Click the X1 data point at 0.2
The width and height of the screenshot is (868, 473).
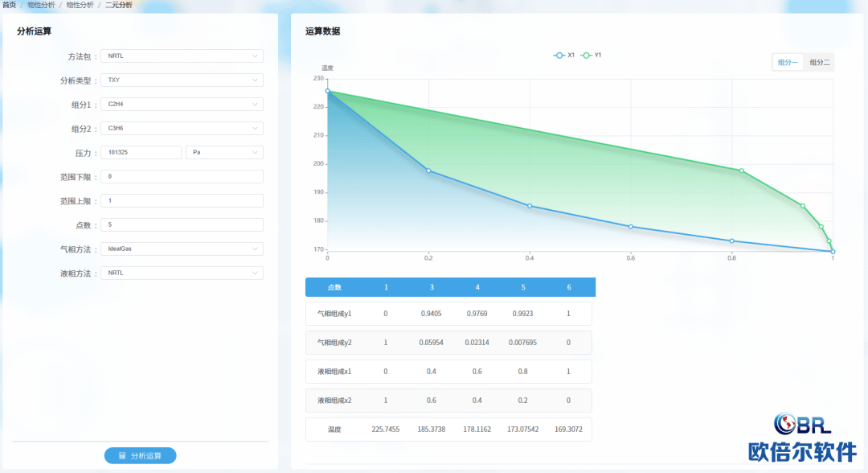pos(428,171)
